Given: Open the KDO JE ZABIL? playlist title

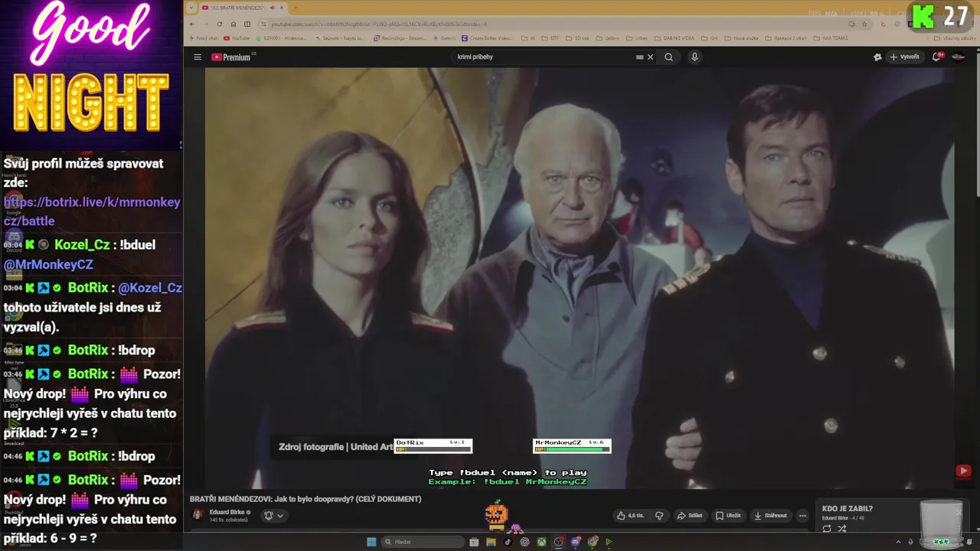Looking at the screenshot, I should tap(848, 509).
